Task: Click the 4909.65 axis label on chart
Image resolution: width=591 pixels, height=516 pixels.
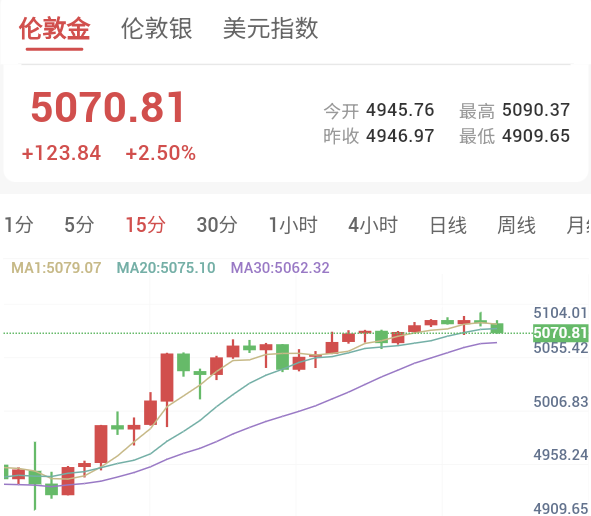Action: (x=560, y=508)
